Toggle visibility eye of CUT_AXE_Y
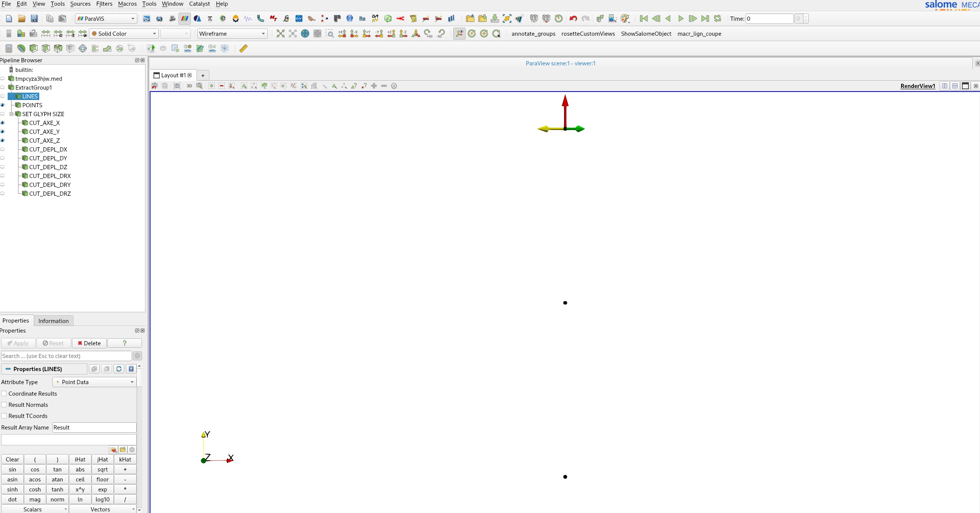This screenshot has height=513, width=980. [3, 132]
